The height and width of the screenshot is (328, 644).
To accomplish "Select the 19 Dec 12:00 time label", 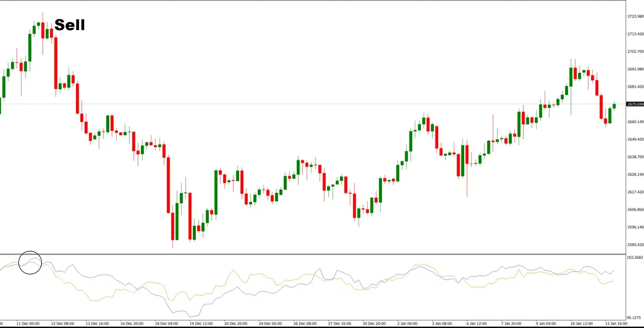I will (201, 323).
